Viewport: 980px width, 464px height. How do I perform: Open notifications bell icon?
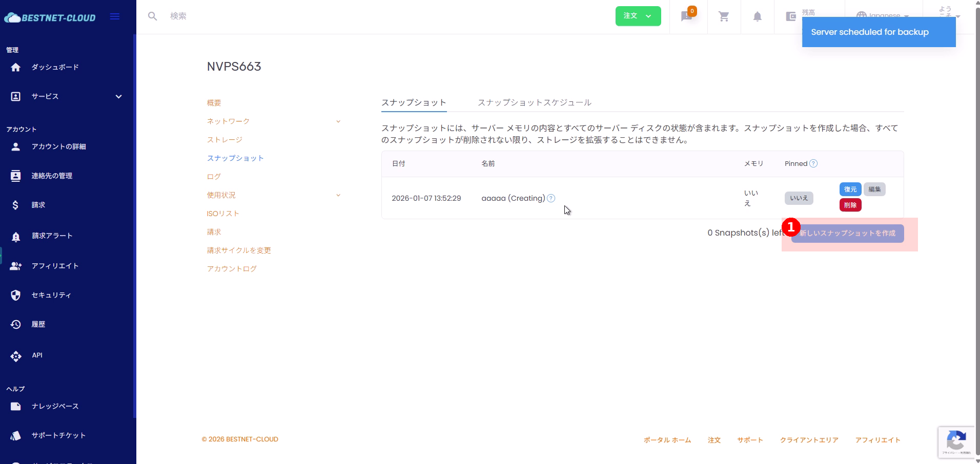tap(757, 16)
